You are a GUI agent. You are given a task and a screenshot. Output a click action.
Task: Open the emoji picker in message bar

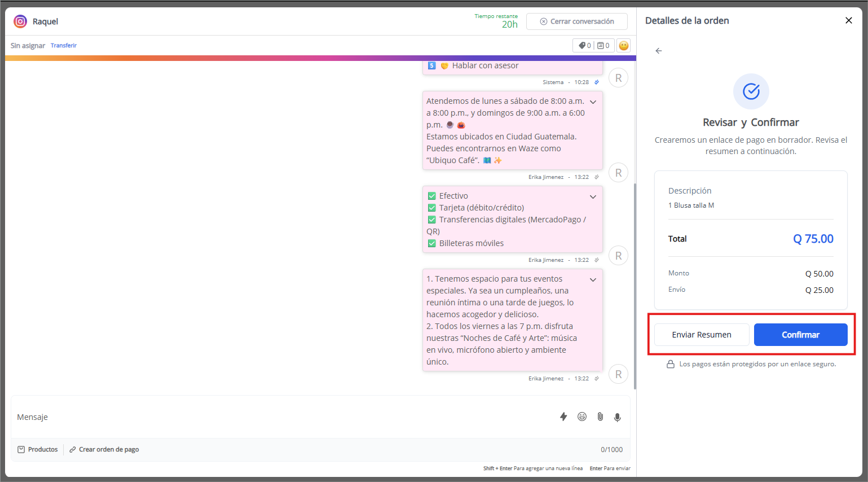(x=582, y=417)
